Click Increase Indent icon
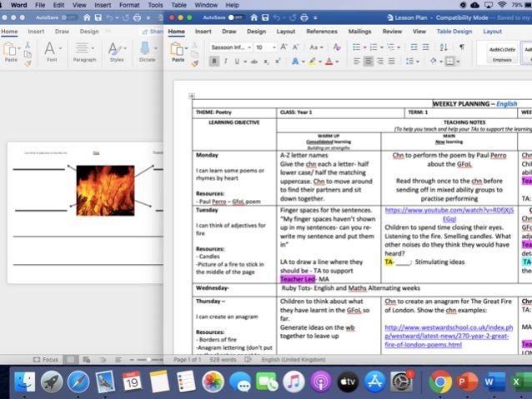The image size is (532, 399). coord(426,47)
